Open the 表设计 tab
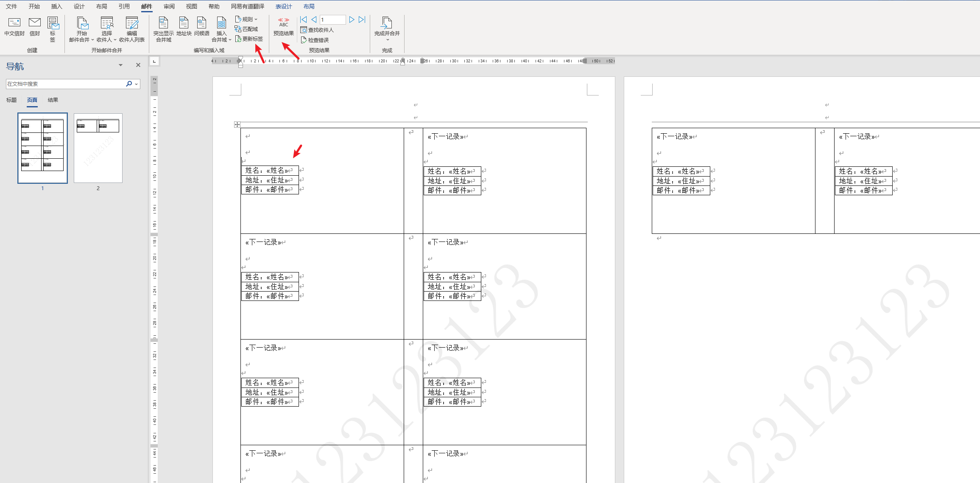Viewport: 980px width, 483px height. click(x=284, y=6)
